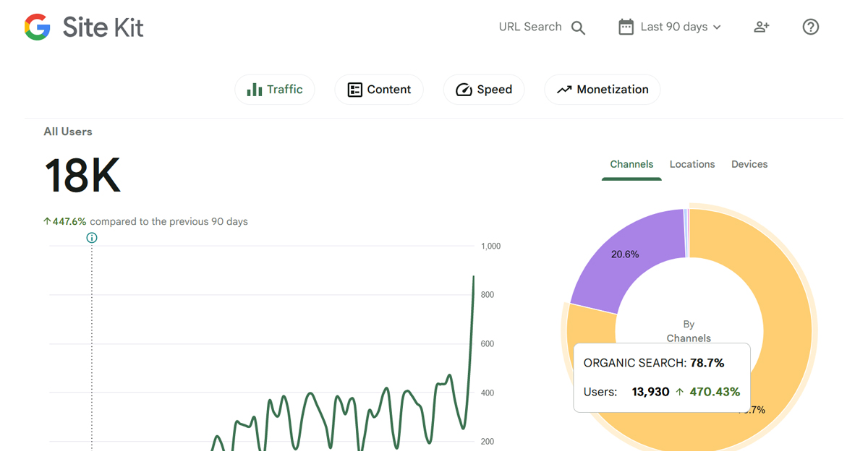Open the share dashboard person icon
The image size is (868, 454).
pyautogui.click(x=761, y=26)
